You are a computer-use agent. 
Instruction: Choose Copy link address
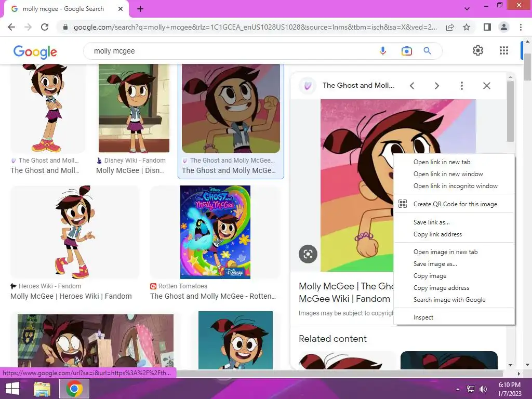(x=455, y=234)
